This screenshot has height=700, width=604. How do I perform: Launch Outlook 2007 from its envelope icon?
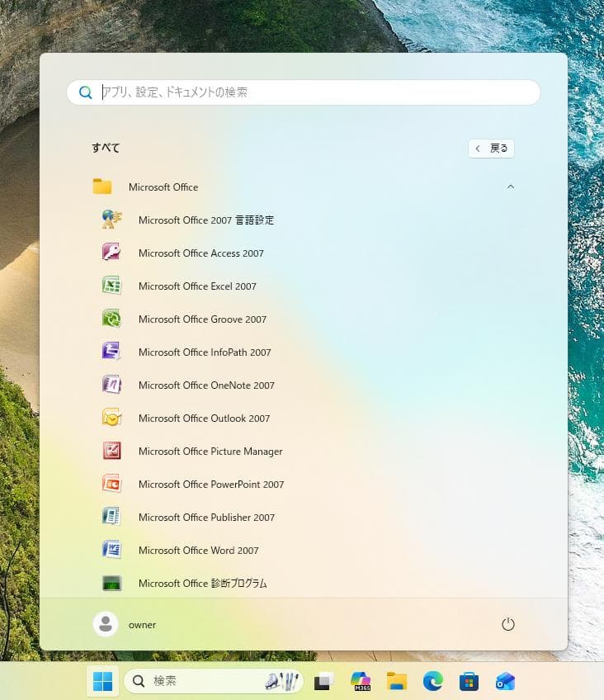click(x=111, y=418)
